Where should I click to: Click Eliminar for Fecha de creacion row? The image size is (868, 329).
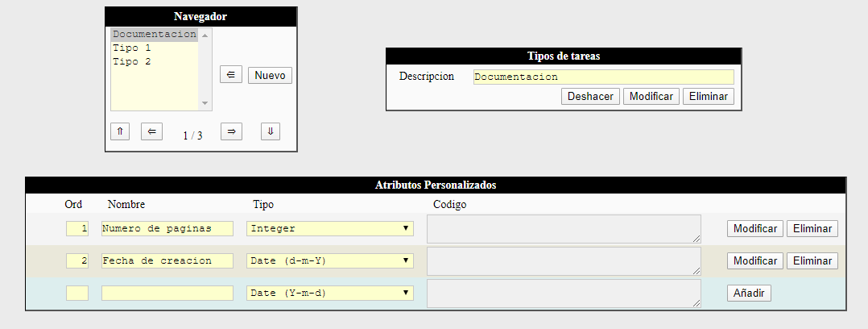click(x=812, y=260)
